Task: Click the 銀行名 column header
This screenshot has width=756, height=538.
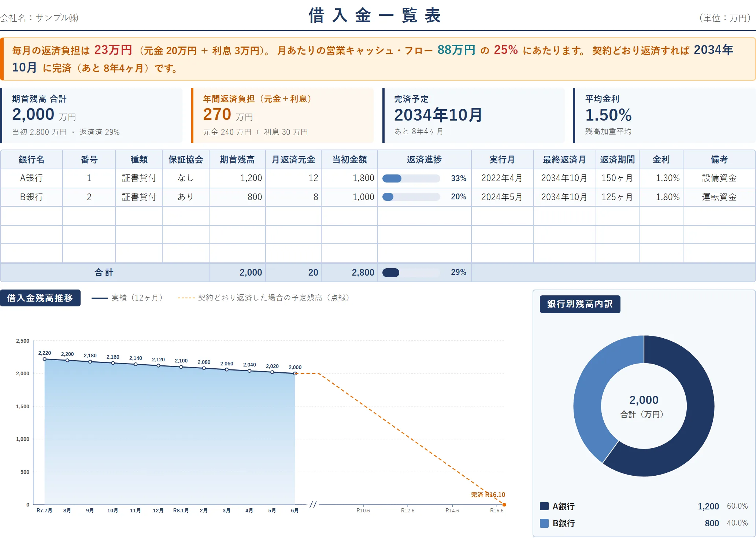Action: pyautogui.click(x=31, y=159)
